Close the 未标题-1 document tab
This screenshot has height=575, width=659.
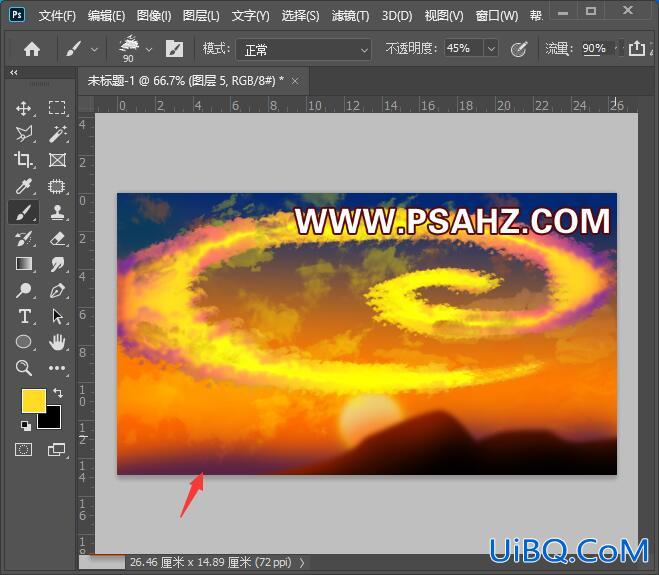click(x=295, y=81)
